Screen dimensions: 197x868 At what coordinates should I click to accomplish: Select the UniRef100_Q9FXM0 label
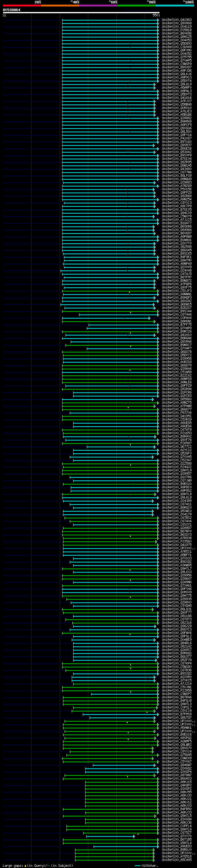[177, 50]
